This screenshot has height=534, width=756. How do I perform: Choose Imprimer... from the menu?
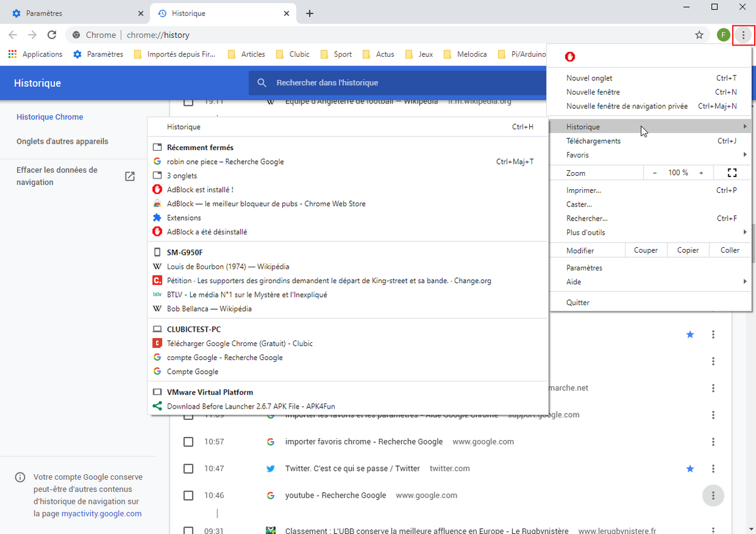click(650, 190)
